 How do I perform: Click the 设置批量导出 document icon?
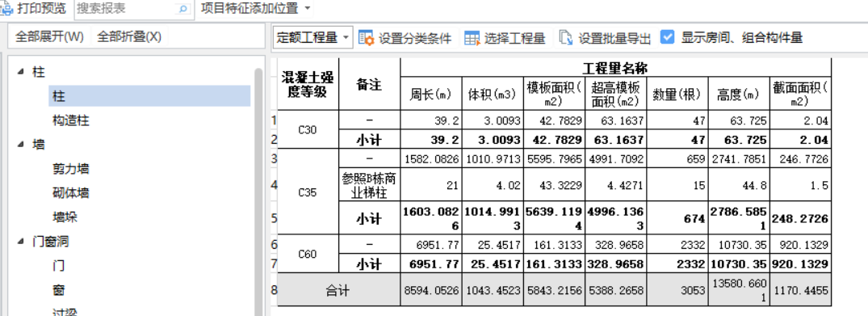pos(566,38)
